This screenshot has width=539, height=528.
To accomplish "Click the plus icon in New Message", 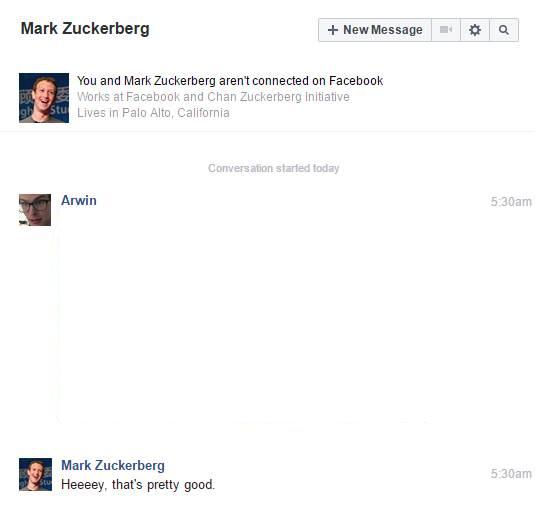I will [x=333, y=30].
